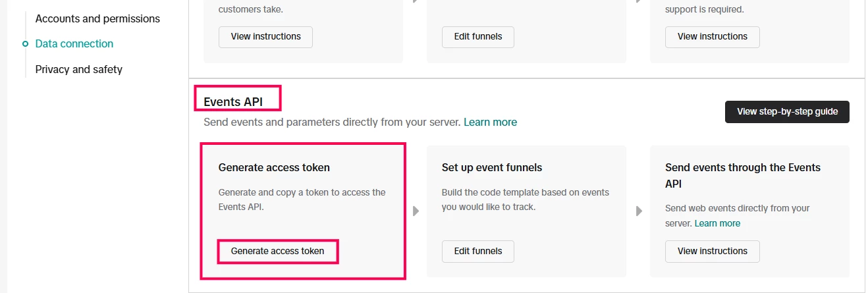
Task: Open Learn more link under Events API heading
Action: pyautogui.click(x=490, y=122)
